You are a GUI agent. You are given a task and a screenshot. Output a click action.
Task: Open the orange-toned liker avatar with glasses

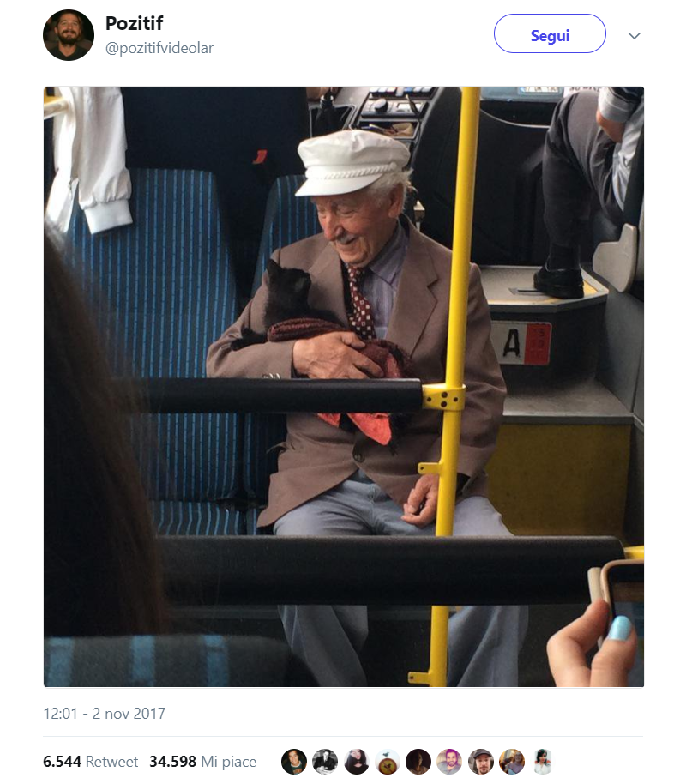point(512,762)
